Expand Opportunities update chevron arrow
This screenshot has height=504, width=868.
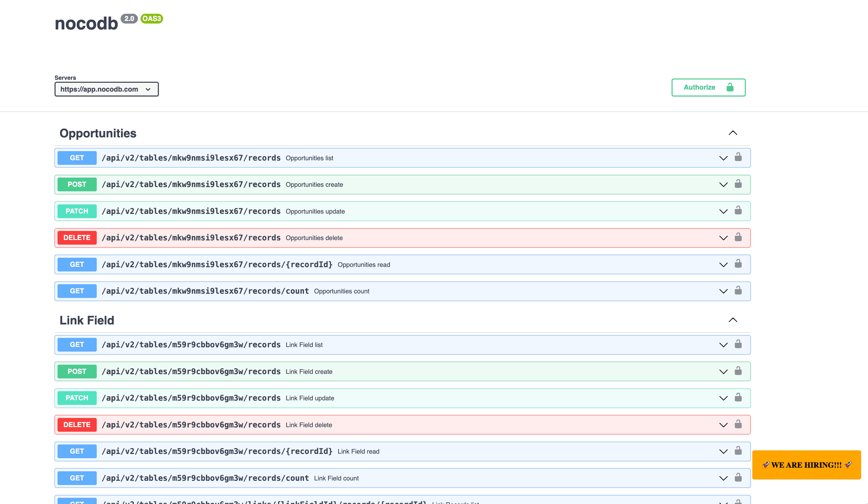tap(723, 211)
